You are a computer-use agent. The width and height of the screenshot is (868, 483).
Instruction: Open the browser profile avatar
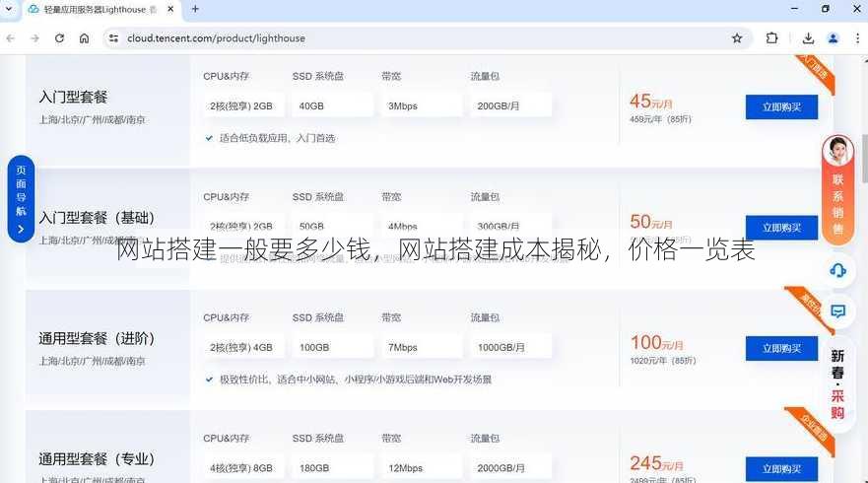point(834,38)
